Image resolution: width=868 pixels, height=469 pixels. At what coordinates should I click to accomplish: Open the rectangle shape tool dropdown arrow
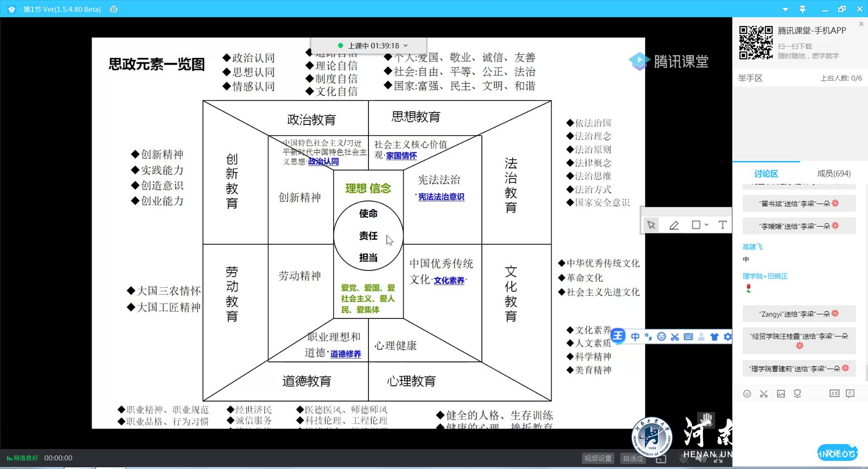[706, 225]
